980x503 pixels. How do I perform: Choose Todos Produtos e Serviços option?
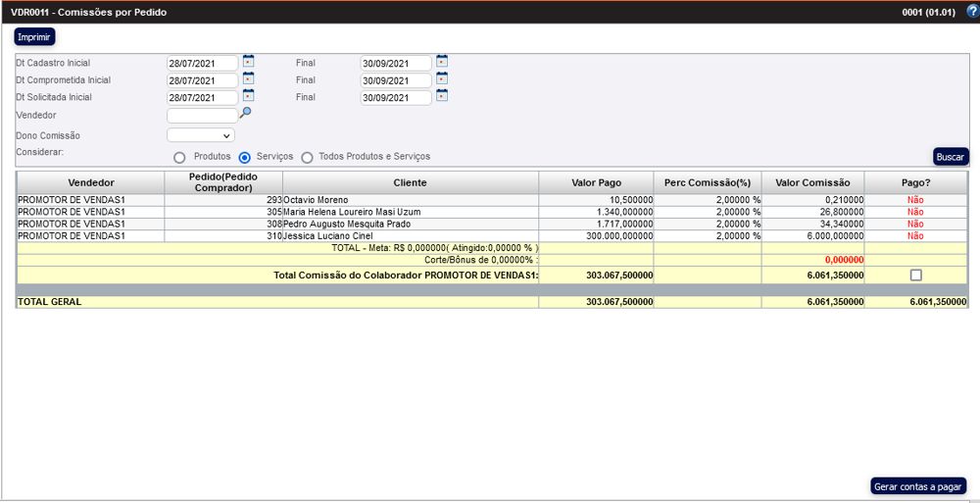point(307,157)
